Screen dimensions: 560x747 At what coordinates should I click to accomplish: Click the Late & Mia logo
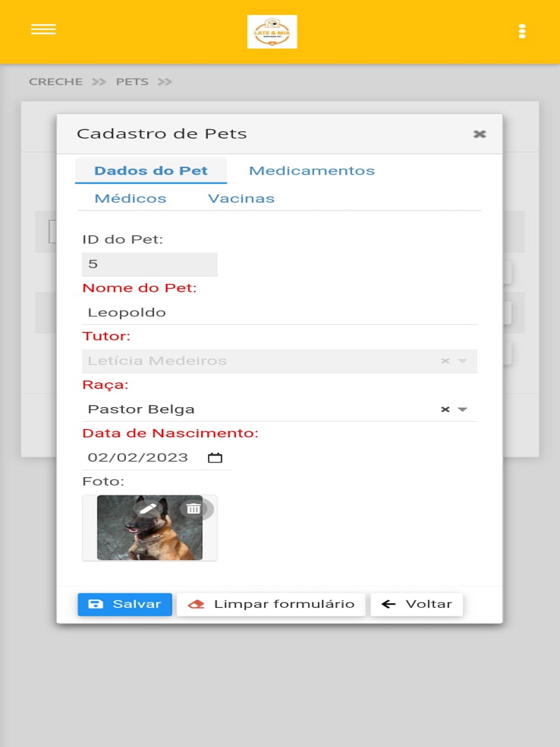pos(272,32)
